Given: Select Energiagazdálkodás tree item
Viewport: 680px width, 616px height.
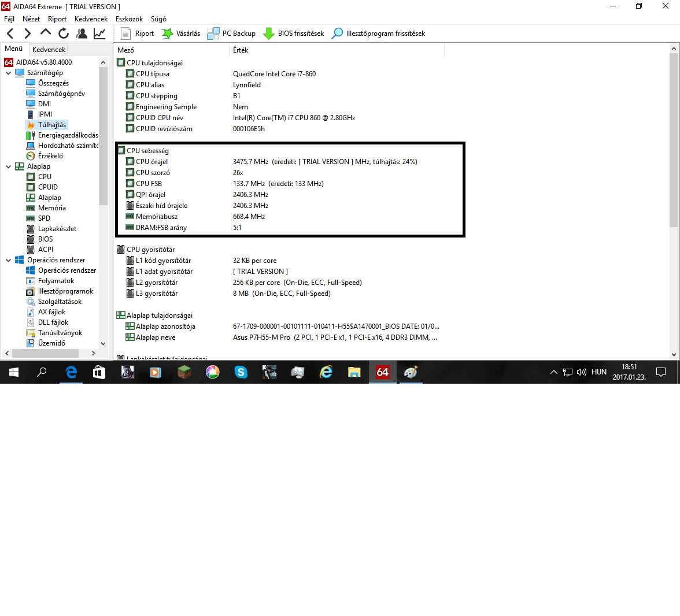Looking at the screenshot, I should [x=68, y=135].
